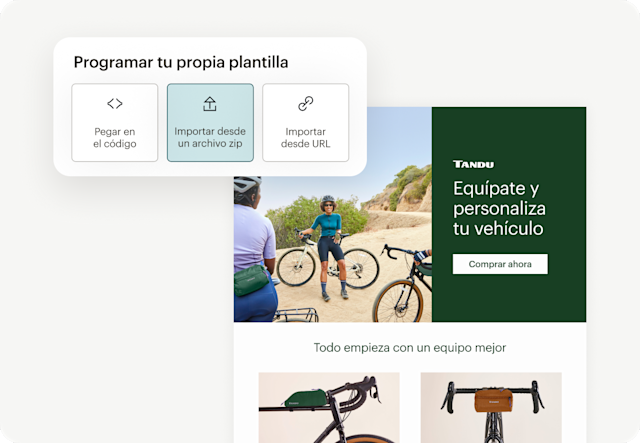Choose Importar desde un archivo zip
This screenshot has width=640, height=443.
point(210,122)
